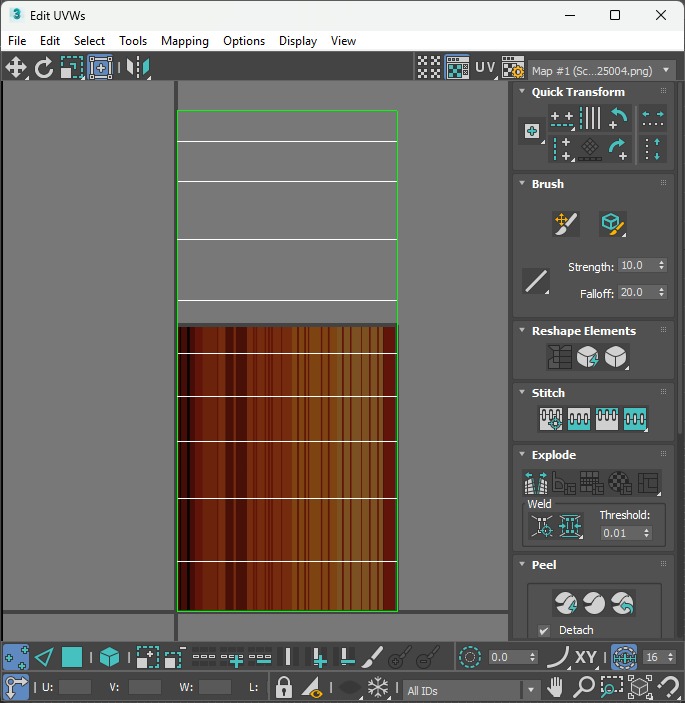Rotate 90 degrees counterclockwise around pivot
This screenshot has height=703, width=685.
tap(619, 118)
